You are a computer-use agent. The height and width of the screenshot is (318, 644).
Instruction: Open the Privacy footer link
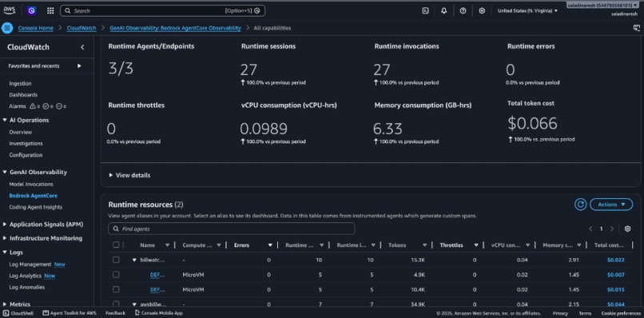point(560,313)
